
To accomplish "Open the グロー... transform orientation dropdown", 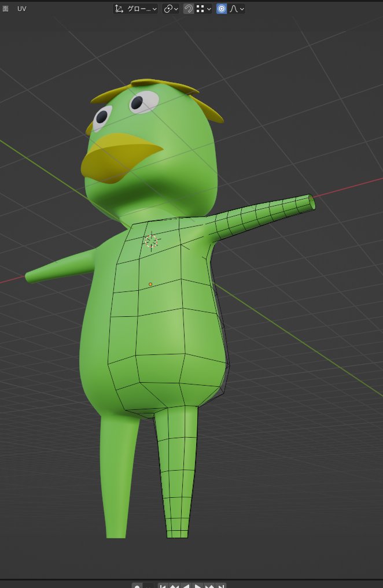I will pos(136,9).
